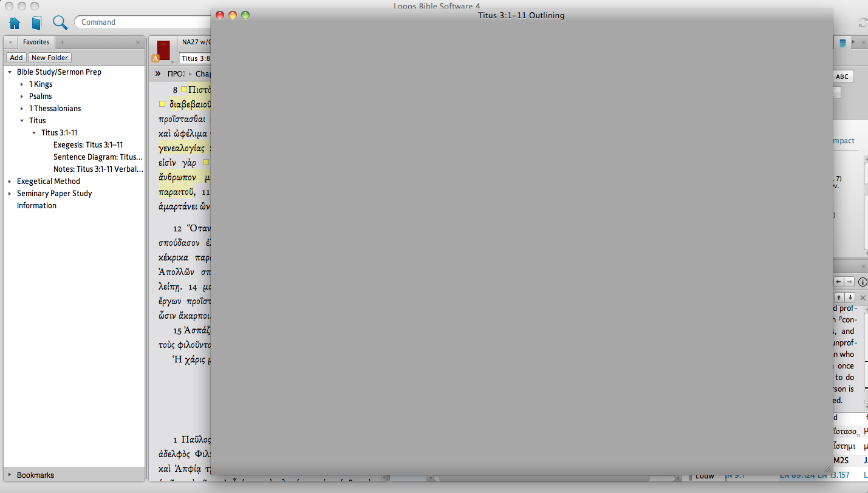The height and width of the screenshot is (493, 868).
Task: Click the ABC button in right panel
Action: click(x=842, y=76)
